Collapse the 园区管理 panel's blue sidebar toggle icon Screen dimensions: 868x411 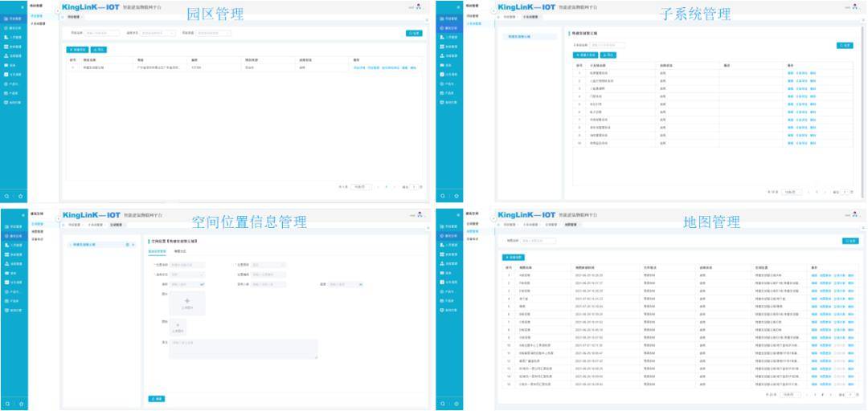pyautogui.click(x=23, y=7)
